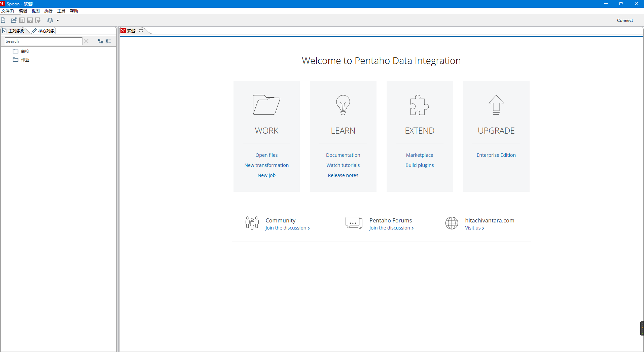Screen dimensions: 644x352
Task: Click the EXTEND heading text
Action: [420, 131]
